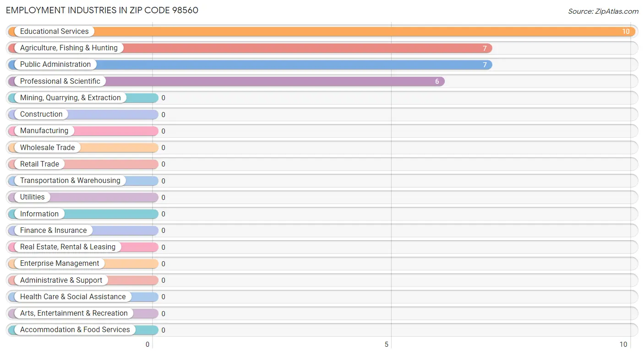Select the Construction label

[41, 114]
